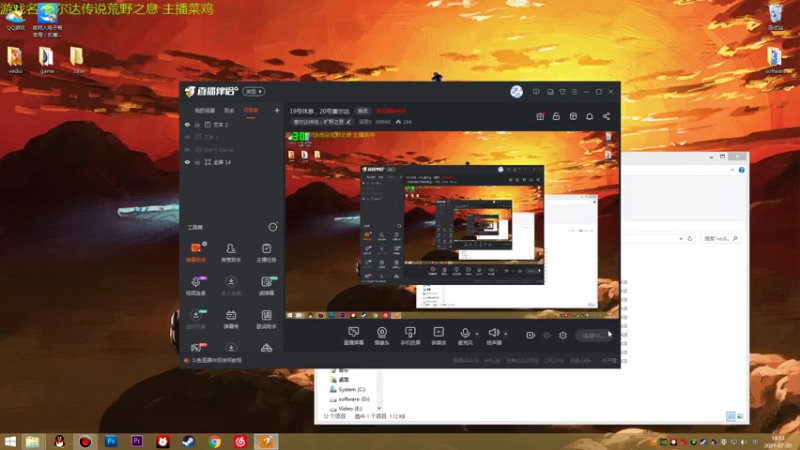Expand microphone options arrow
Screen dimensions: 800x450
477,334
